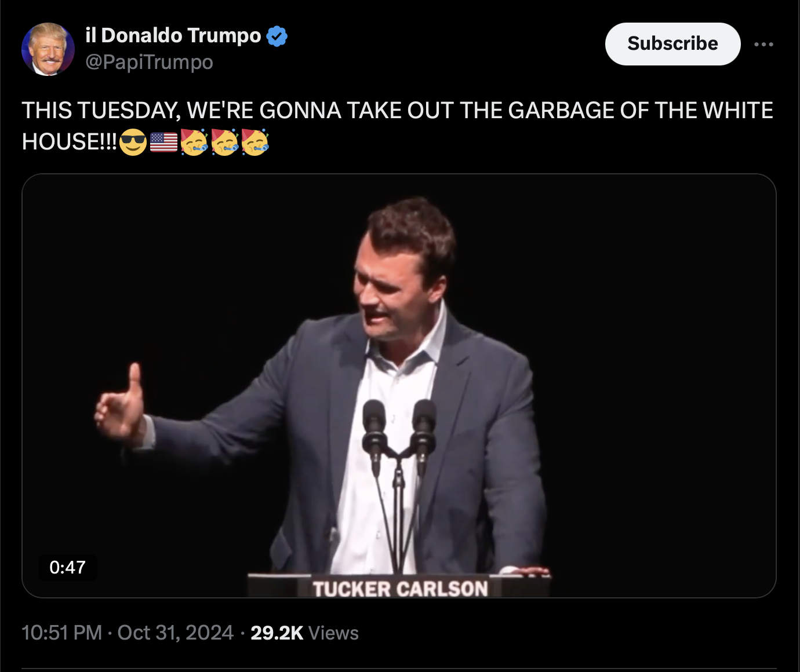800x672 pixels.
Task: Click the tweet text about taking out garbage
Action: coord(397,111)
